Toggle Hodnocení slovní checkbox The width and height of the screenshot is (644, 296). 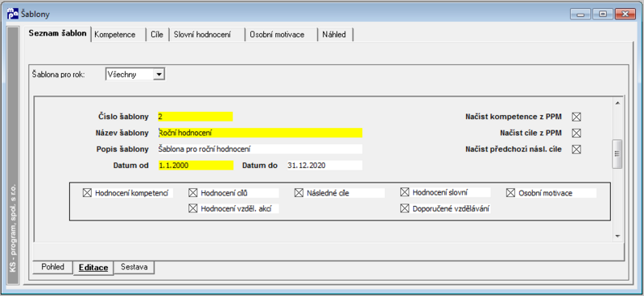point(405,192)
